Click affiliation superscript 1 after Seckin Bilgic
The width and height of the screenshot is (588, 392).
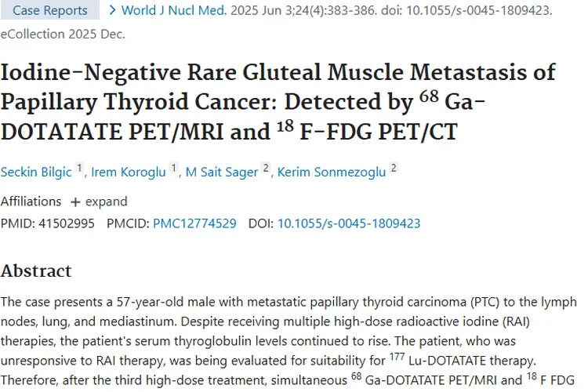78,169
